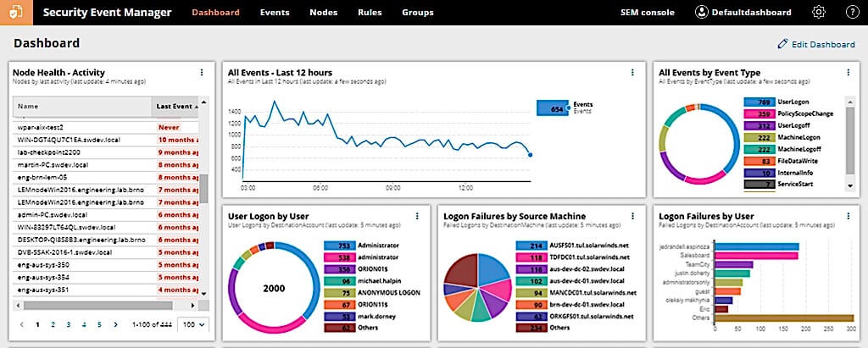Click the Administrator 753 legend swatch
This screenshot has width=868, height=348.
339,245
